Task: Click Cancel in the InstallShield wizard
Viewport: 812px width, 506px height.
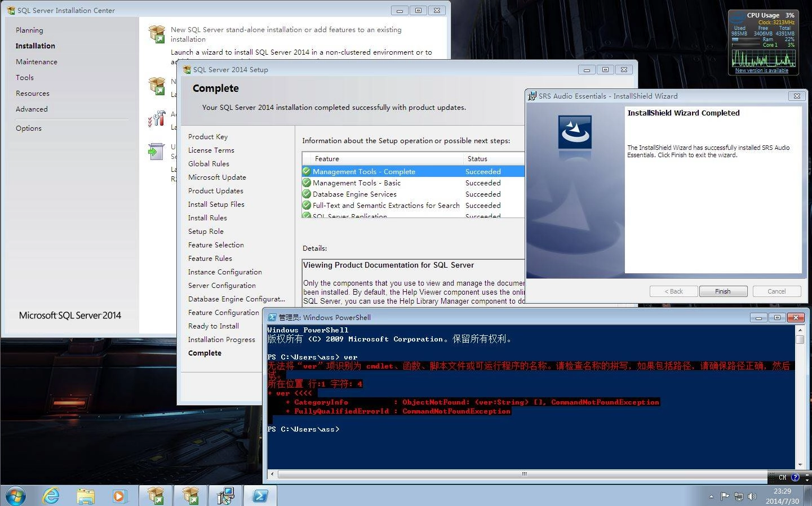Action: click(x=776, y=291)
